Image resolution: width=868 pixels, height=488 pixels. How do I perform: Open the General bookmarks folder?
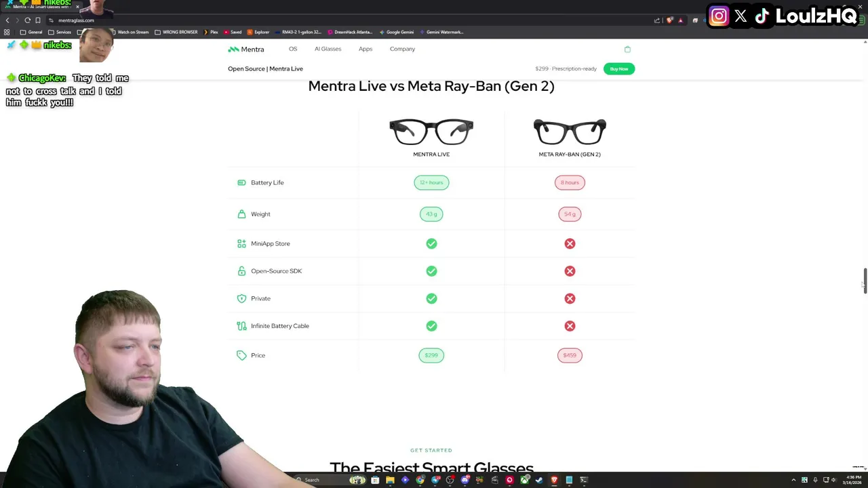[x=31, y=32]
